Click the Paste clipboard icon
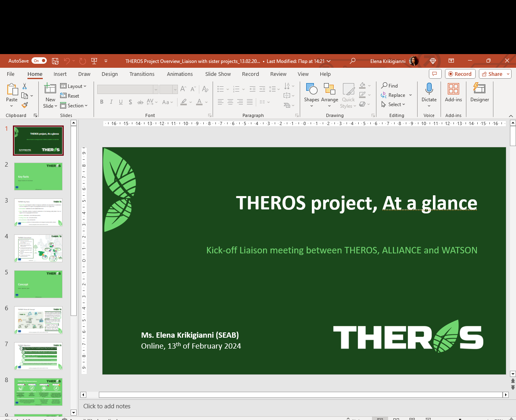Image resolution: width=516 pixels, height=420 pixels. pyautogui.click(x=12, y=89)
